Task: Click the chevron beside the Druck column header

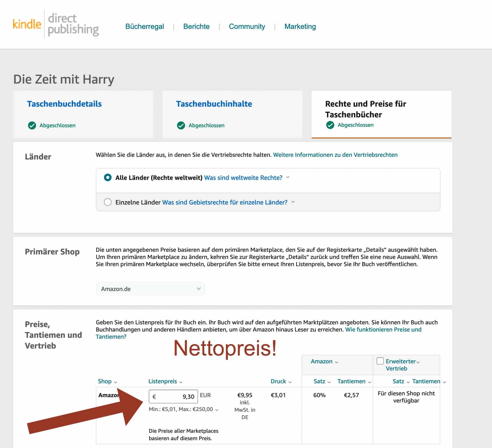Action: [x=290, y=382]
